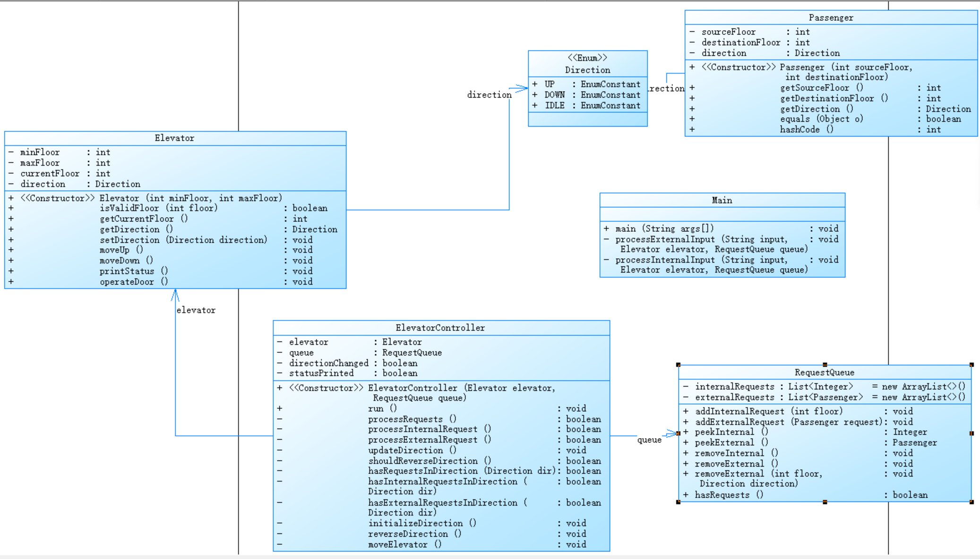Click right-middle resize handle of RequestQueue
This screenshot has height=559, width=980.
pyautogui.click(x=971, y=433)
